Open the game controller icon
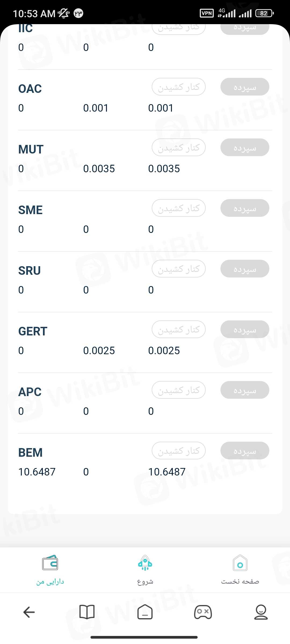The height and width of the screenshot is (644, 290). (x=203, y=612)
